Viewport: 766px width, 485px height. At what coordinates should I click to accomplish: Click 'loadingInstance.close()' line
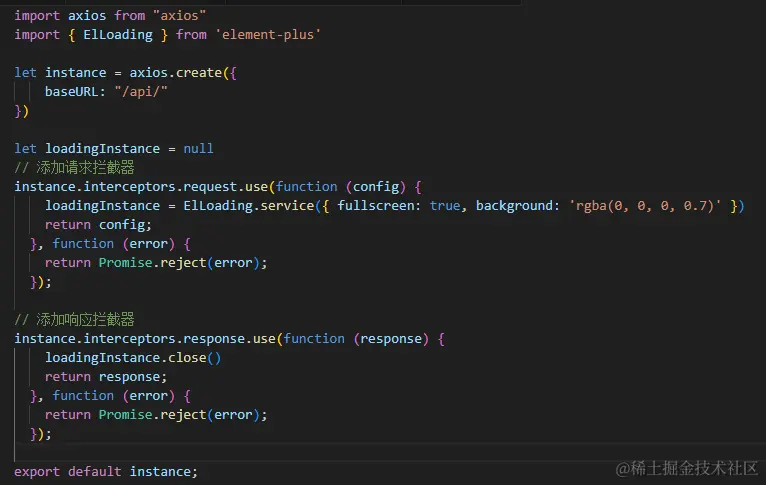pos(133,358)
